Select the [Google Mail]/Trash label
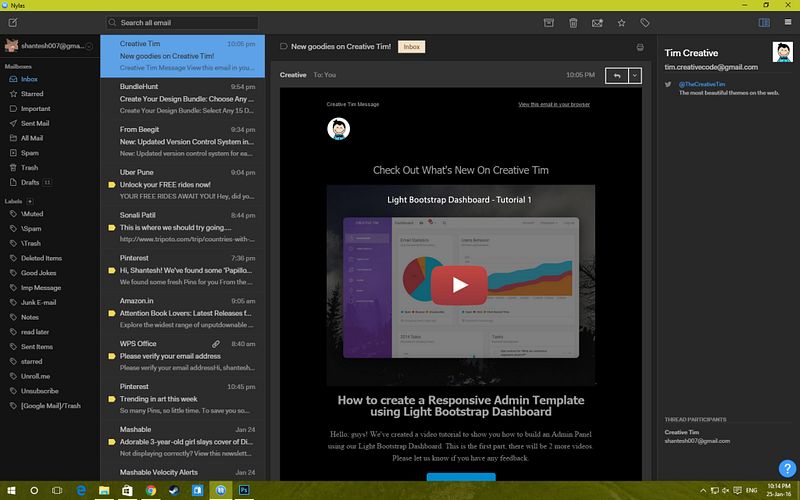The image size is (800, 500). pos(50,406)
